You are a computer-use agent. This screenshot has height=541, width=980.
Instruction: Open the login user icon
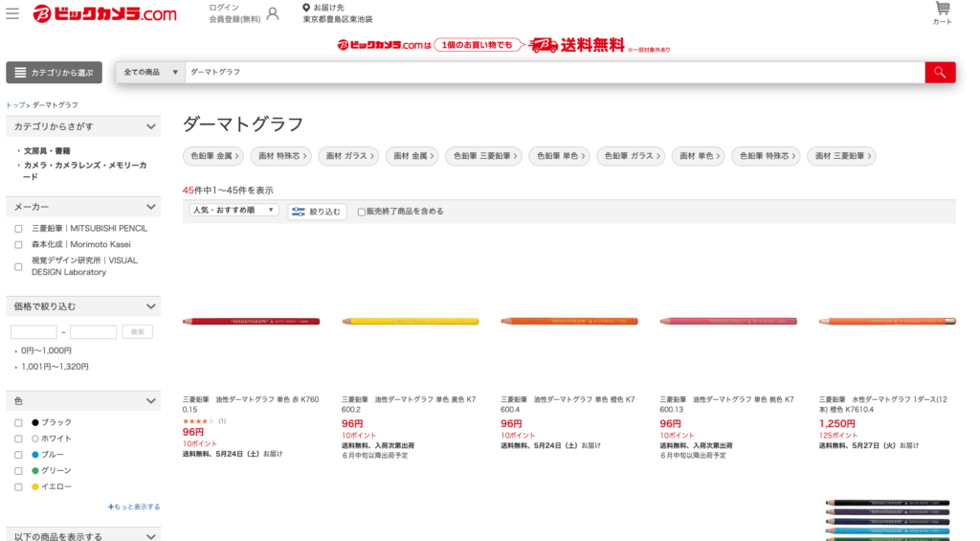[x=273, y=13]
